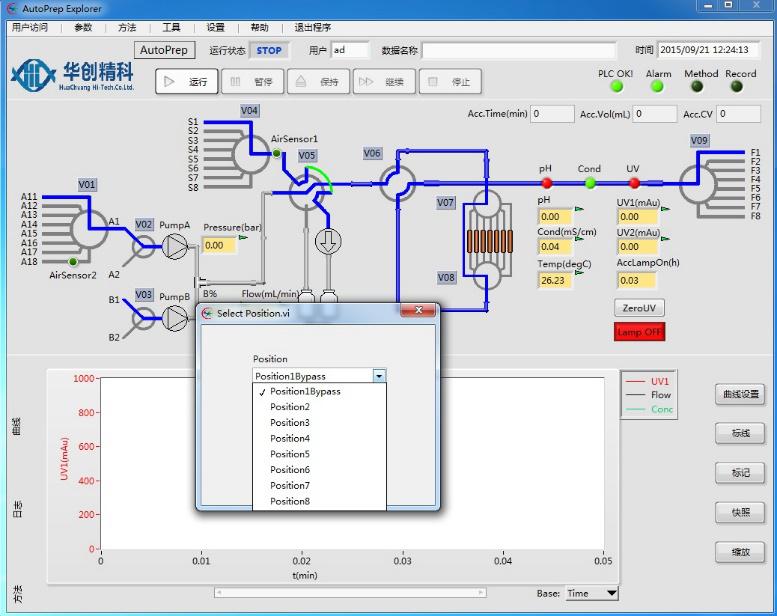Click the 曲线设置 button

[740, 394]
